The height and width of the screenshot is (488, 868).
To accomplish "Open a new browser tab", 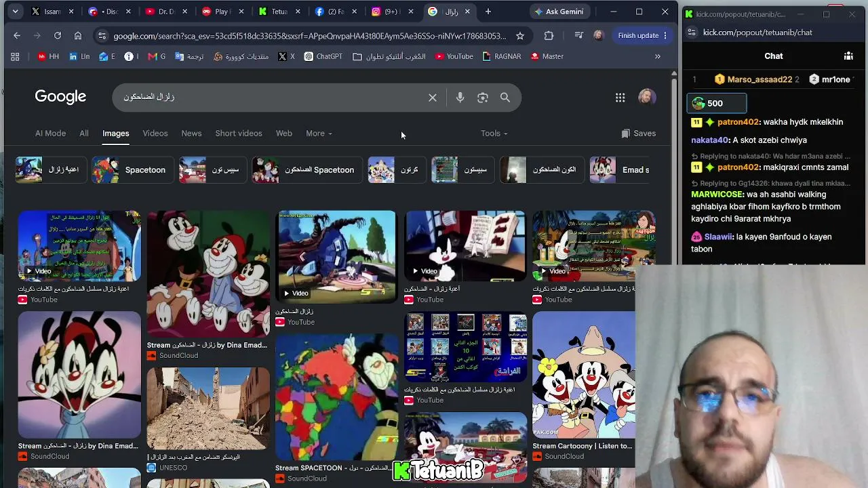I will 488,12.
